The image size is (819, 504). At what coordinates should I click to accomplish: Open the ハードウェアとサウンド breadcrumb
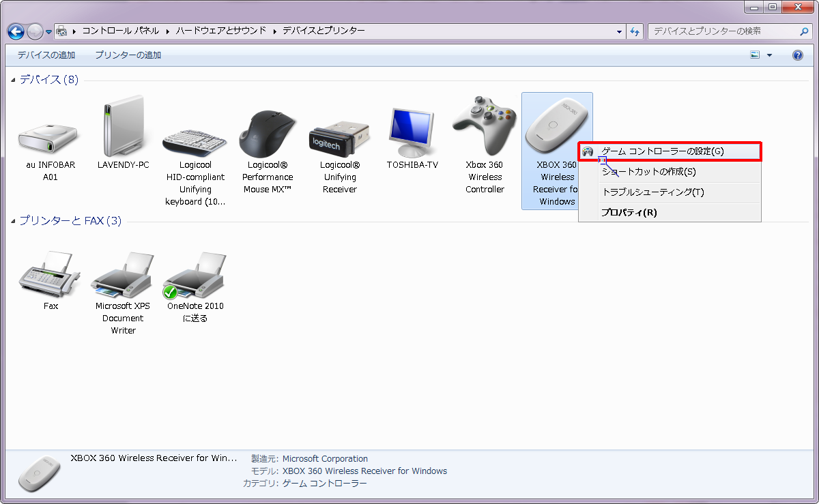(x=221, y=31)
